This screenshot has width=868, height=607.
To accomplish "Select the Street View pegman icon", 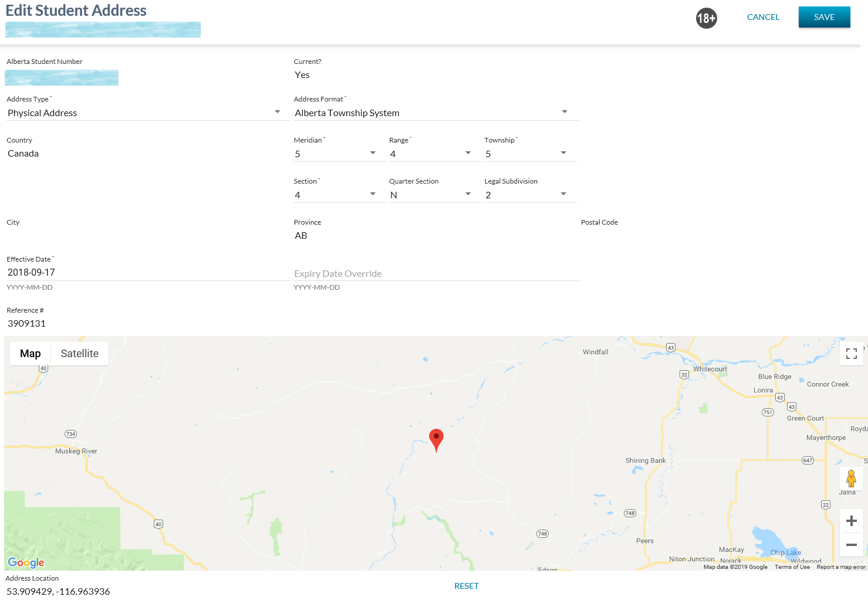I will click(x=851, y=479).
